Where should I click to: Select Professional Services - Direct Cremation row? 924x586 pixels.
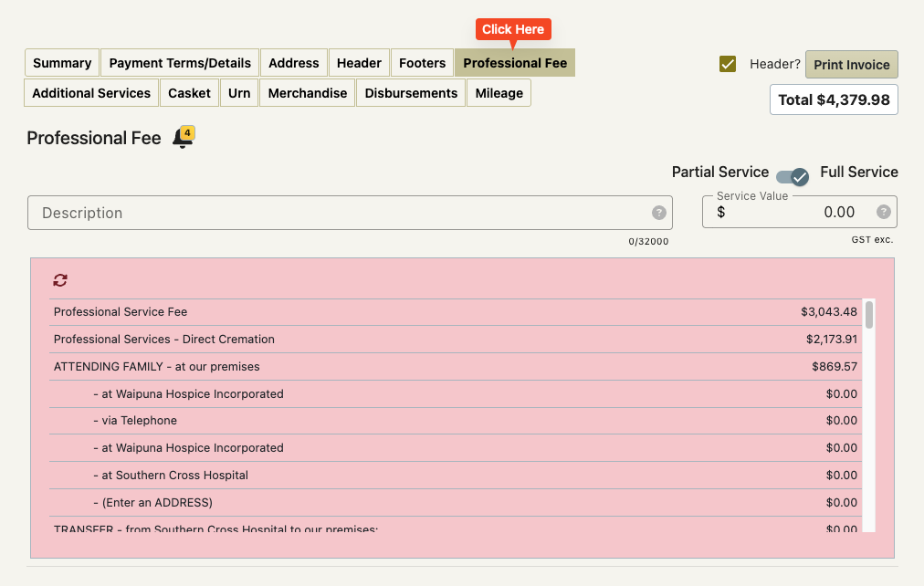pos(456,340)
